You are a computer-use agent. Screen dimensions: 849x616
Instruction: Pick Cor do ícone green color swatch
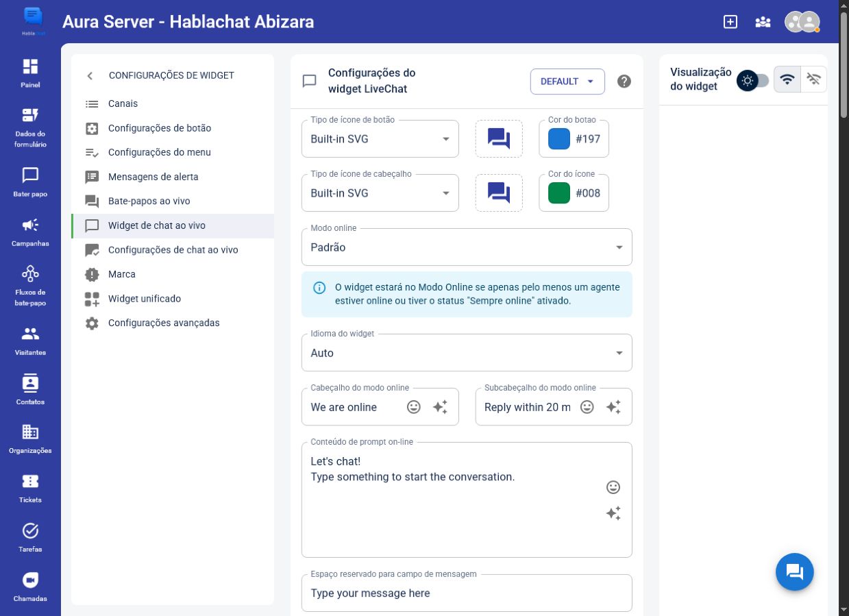(x=559, y=193)
